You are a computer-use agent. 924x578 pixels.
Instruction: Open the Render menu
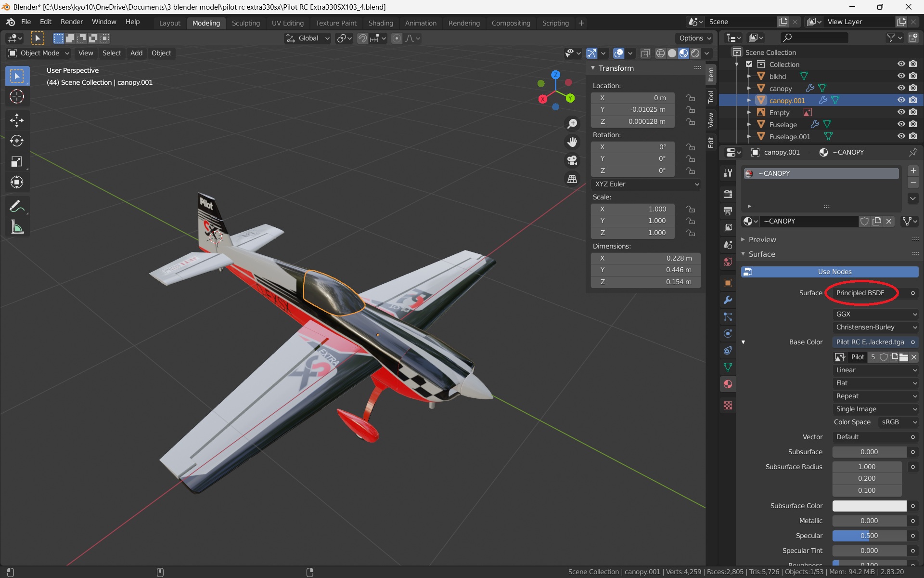point(72,22)
